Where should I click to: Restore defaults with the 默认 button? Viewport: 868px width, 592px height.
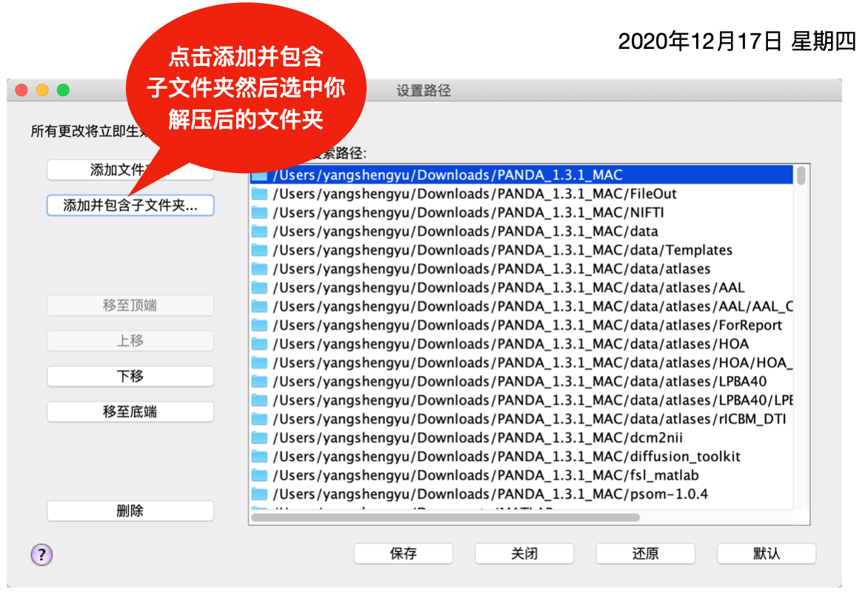[x=766, y=553]
